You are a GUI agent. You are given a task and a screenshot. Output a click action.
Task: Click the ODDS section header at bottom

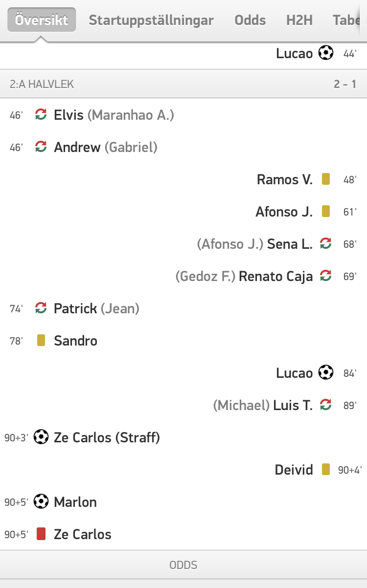[183, 565]
